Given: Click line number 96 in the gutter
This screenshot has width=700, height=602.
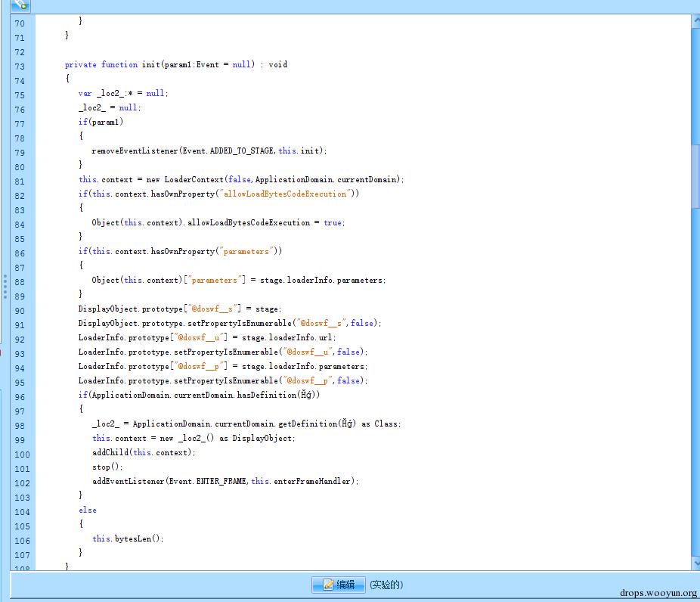Looking at the screenshot, I should coord(20,397).
